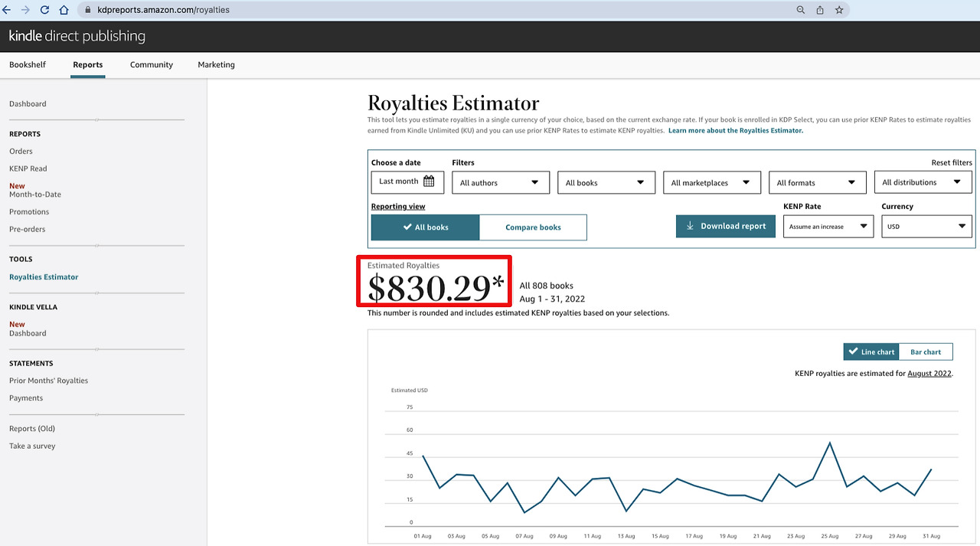980x546 pixels.
Task: Open the Promotions report
Action: 29,211
